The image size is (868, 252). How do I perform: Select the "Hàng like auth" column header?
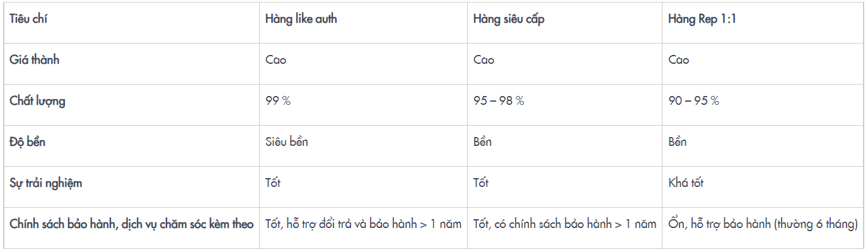click(x=301, y=19)
